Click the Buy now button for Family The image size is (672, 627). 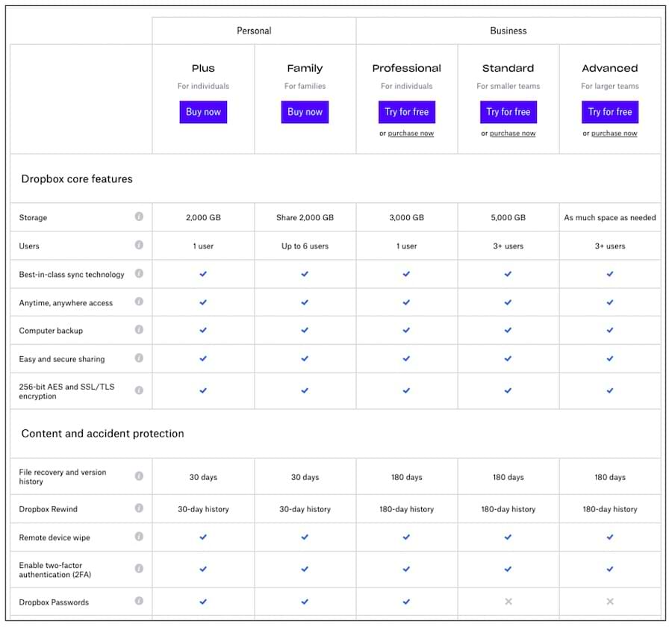[305, 112]
